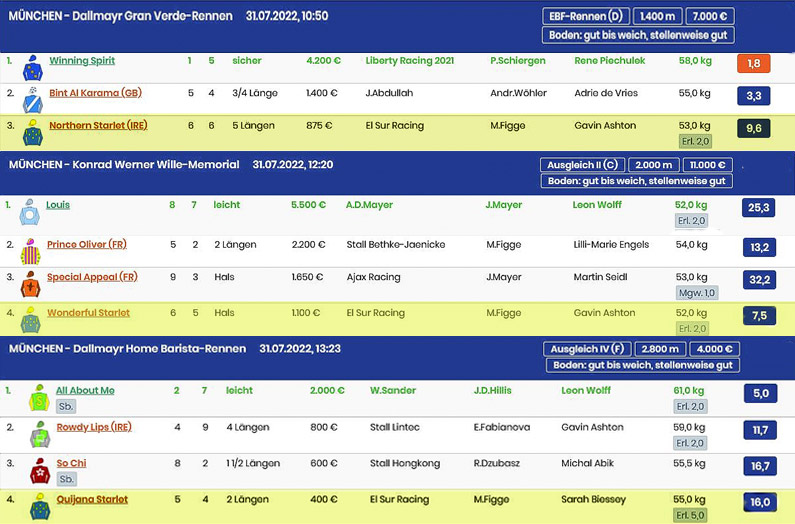Click jockey name Sarah Biessey

pyautogui.click(x=594, y=499)
